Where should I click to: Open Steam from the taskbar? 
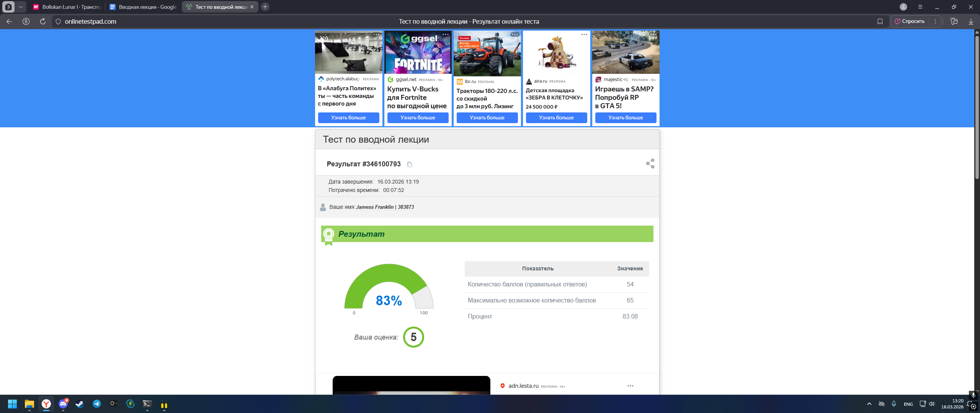point(80,404)
